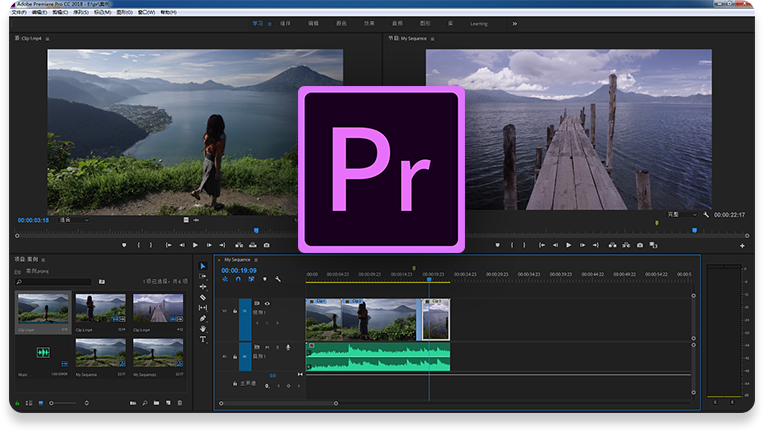Add a marker in the timeline header

(265, 279)
